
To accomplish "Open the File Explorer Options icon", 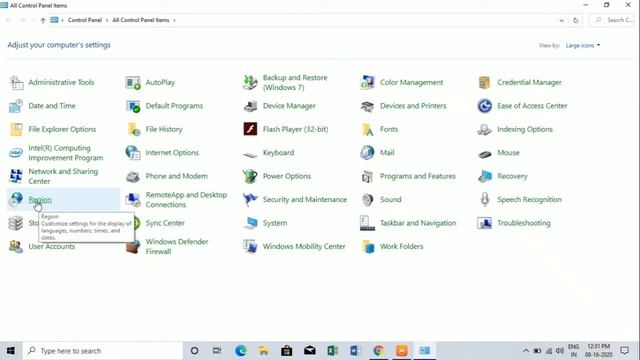I will (16, 129).
